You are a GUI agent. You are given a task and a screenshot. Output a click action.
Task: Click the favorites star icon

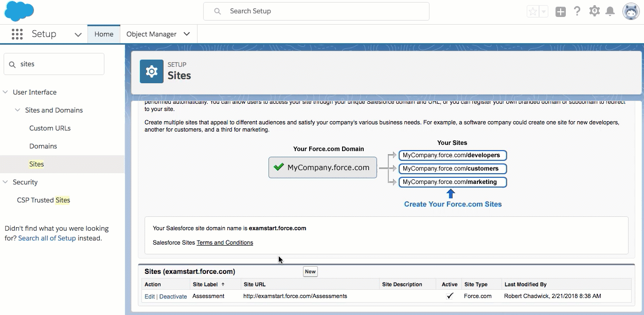point(533,11)
